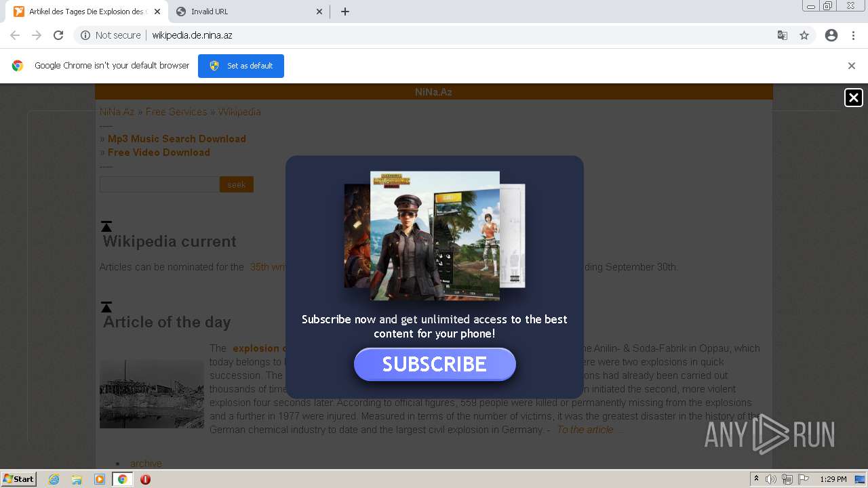Click the site search text field

point(159,184)
